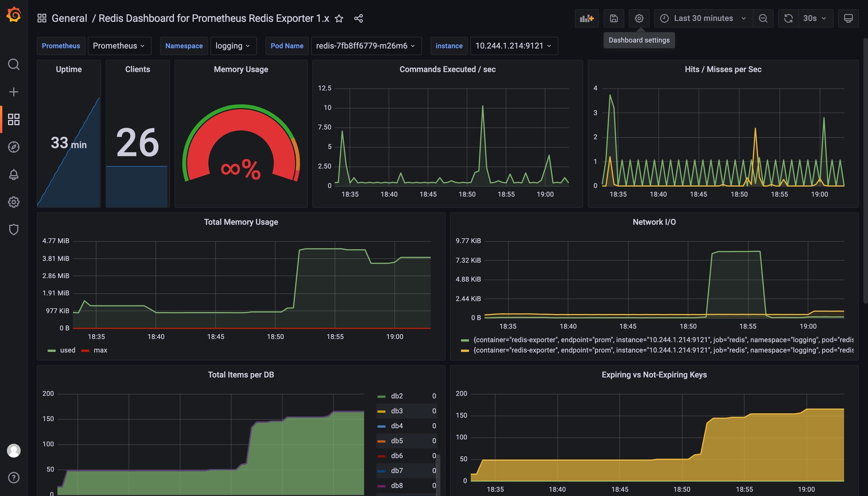Open Expiring vs Not-Expiring Keys panel menu

(654, 374)
